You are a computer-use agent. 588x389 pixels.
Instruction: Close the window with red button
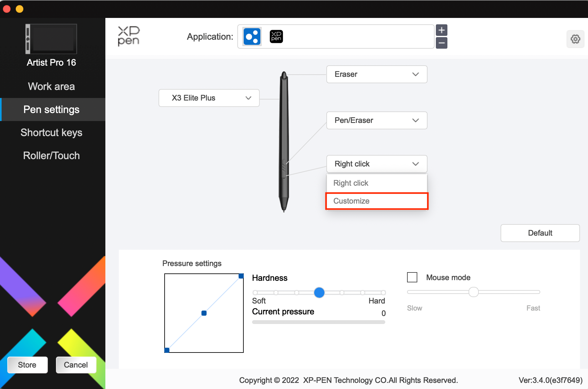click(6, 9)
